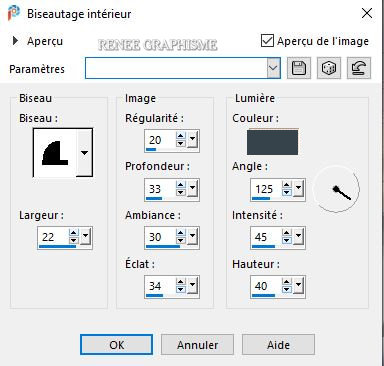Increase Régularité with the up arrow
Viewport: 384px width, 366px height.
coord(180,136)
